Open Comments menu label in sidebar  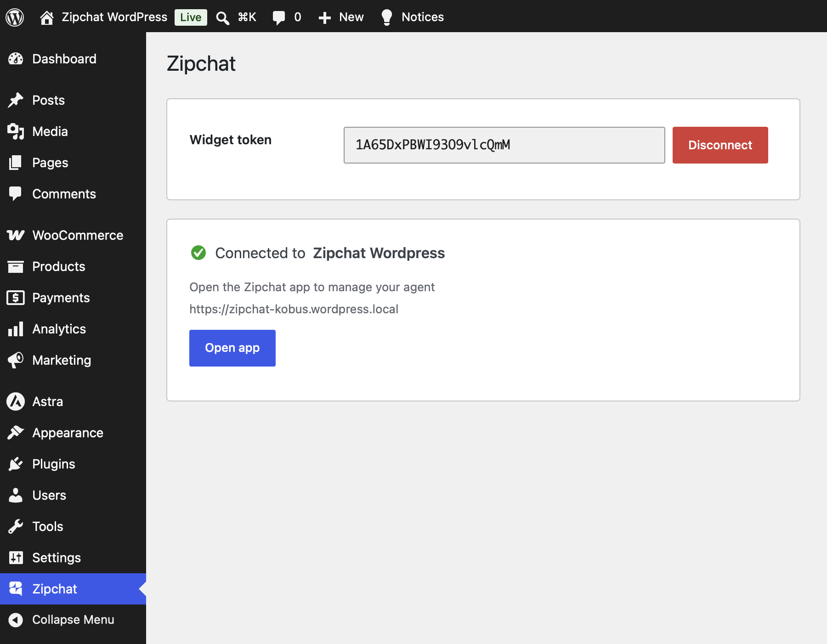coord(64,194)
